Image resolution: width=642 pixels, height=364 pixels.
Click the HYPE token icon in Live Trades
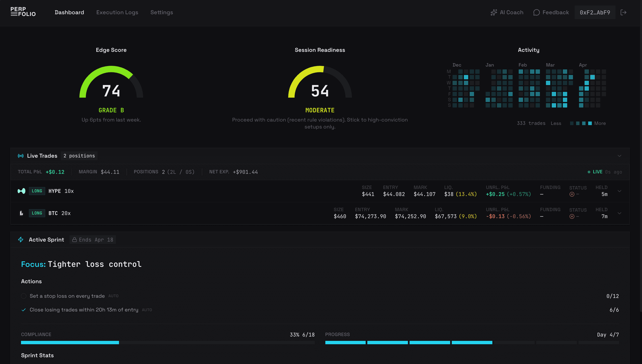[x=21, y=191]
